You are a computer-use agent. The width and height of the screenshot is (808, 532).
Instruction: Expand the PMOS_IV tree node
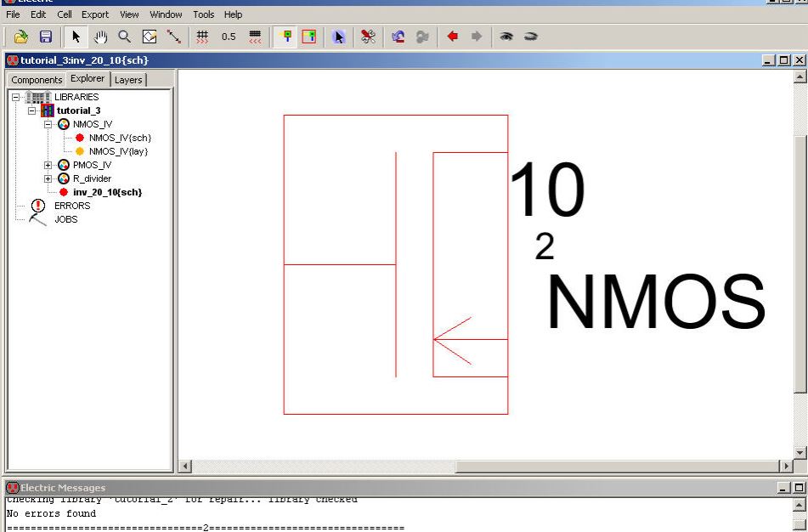[49, 165]
